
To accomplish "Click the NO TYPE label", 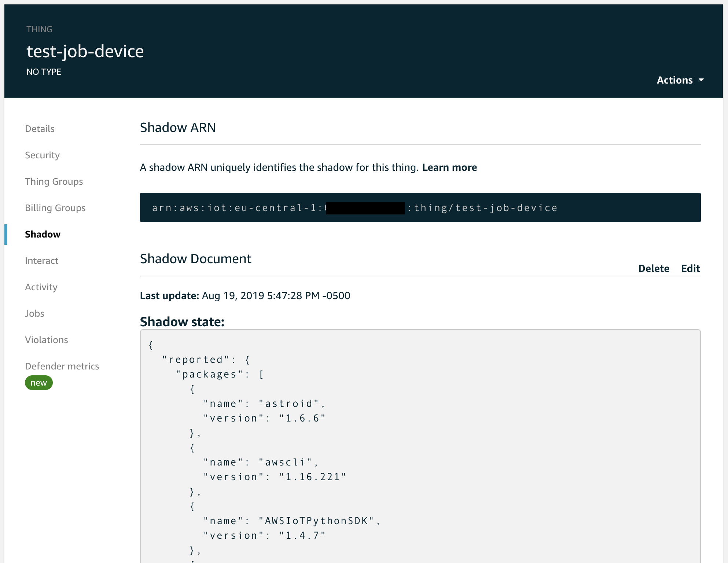I will point(44,72).
